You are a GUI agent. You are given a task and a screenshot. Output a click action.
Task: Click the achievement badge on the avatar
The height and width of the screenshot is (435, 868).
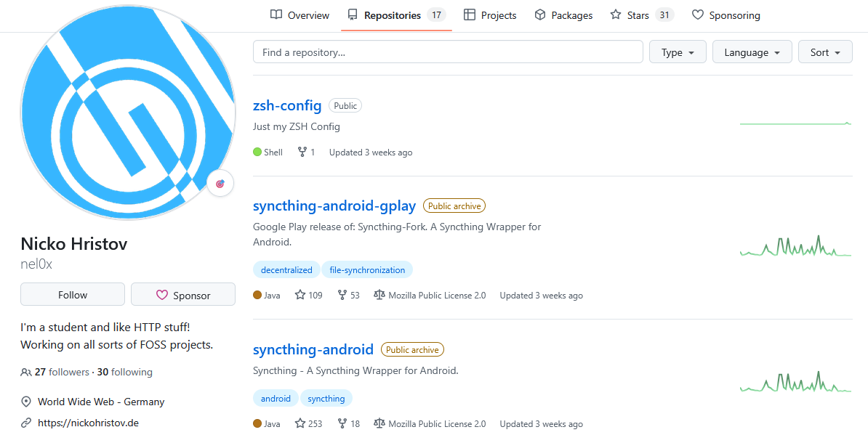pyautogui.click(x=220, y=184)
